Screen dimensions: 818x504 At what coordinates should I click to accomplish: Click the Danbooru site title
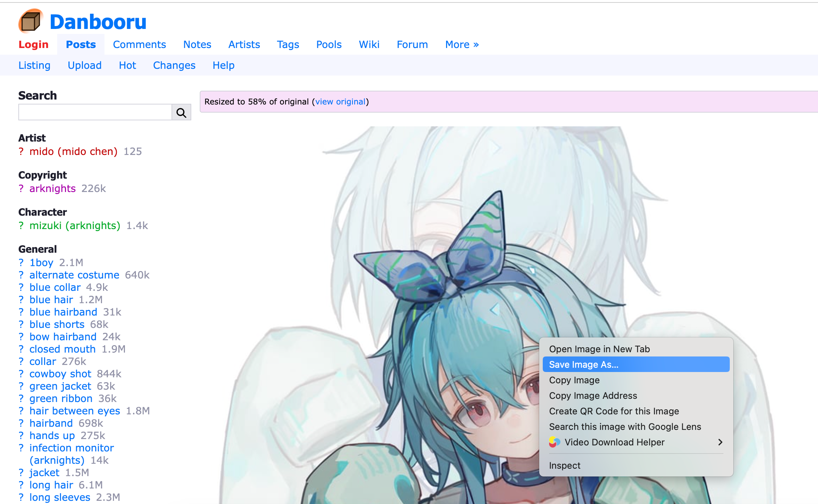click(98, 22)
